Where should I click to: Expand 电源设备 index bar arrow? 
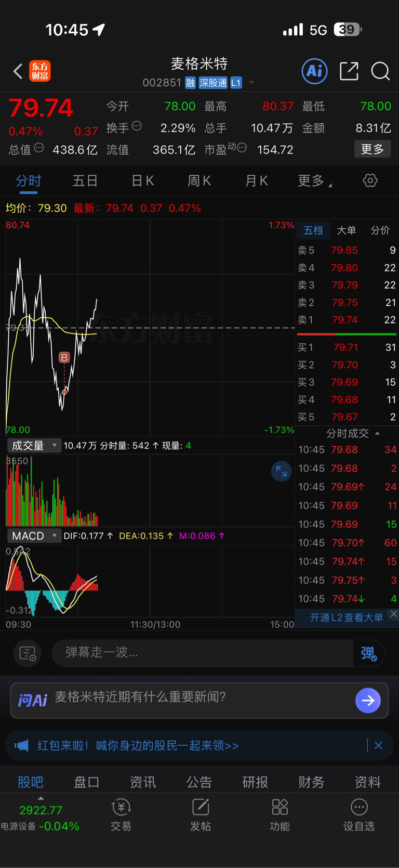pos(41,798)
